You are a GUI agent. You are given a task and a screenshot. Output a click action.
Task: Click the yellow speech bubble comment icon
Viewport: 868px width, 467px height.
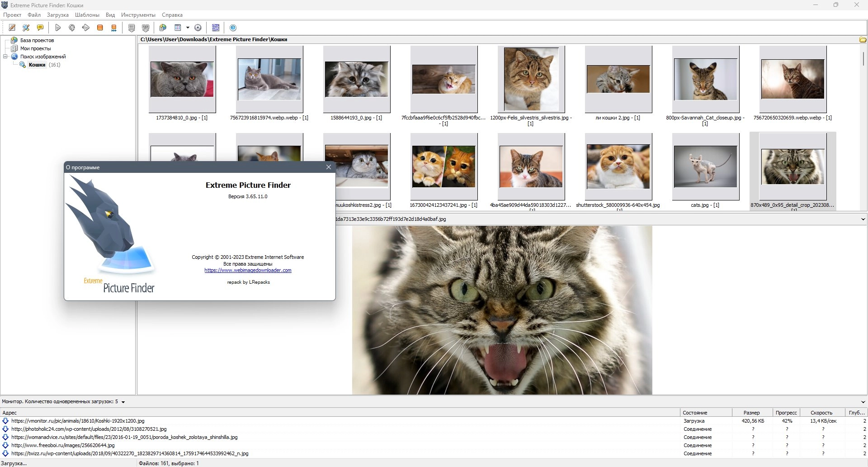coord(40,28)
